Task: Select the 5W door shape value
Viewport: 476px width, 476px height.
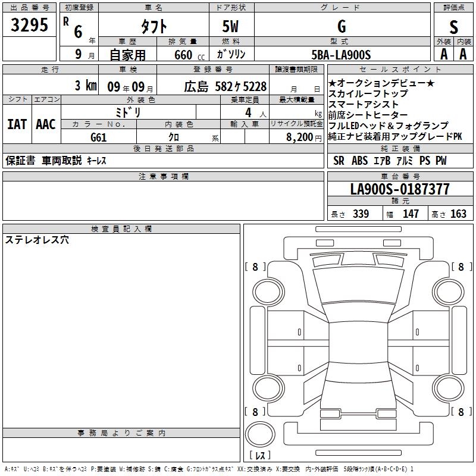Action: [231, 26]
